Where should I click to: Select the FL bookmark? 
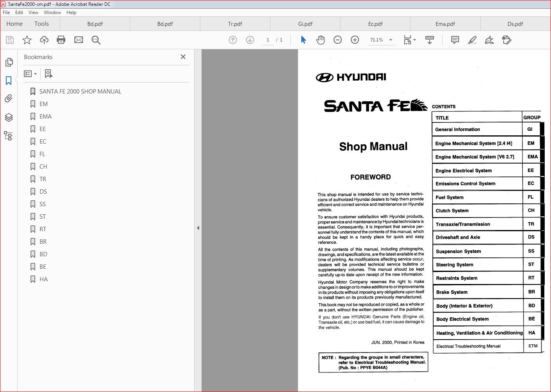42,154
